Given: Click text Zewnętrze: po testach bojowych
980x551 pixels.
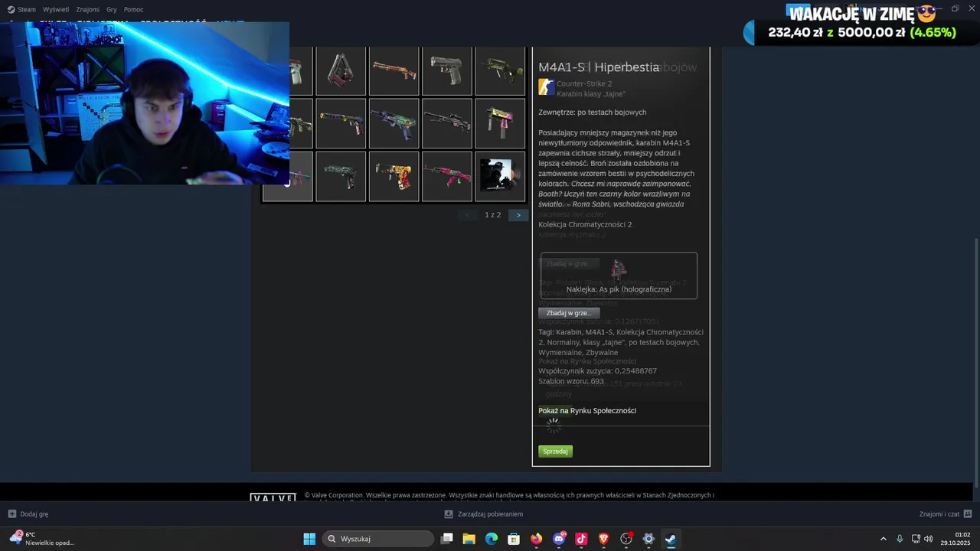Looking at the screenshot, I should coord(592,112).
